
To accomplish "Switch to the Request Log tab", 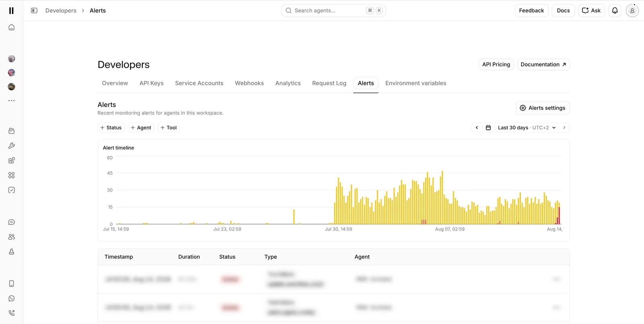I will click(329, 83).
